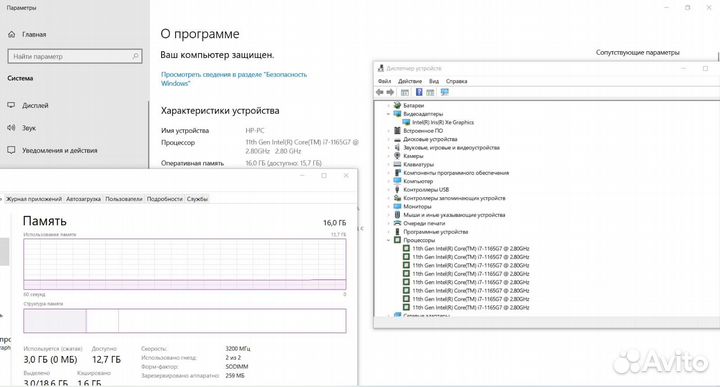Screen dimensions: 720x387
Task: Expand Контроллеры запоминающих устройств arrow
Action: [388, 198]
